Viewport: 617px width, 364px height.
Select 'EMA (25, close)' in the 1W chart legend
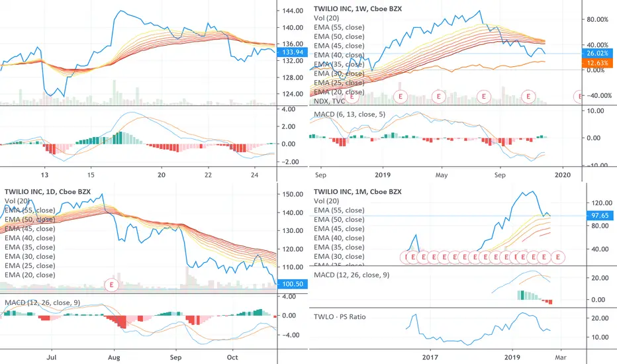pyautogui.click(x=339, y=83)
